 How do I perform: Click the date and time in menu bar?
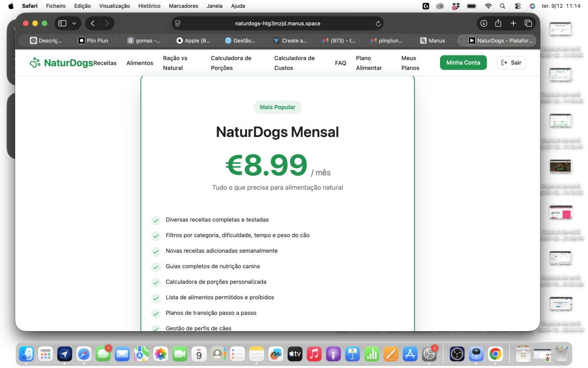pos(561,6)
